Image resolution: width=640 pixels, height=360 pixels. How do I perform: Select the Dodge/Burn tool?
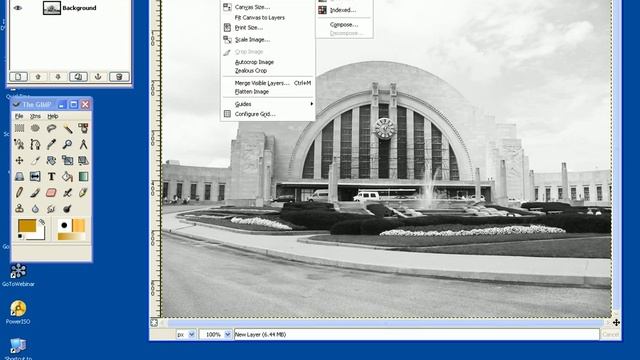click(67, 209)
